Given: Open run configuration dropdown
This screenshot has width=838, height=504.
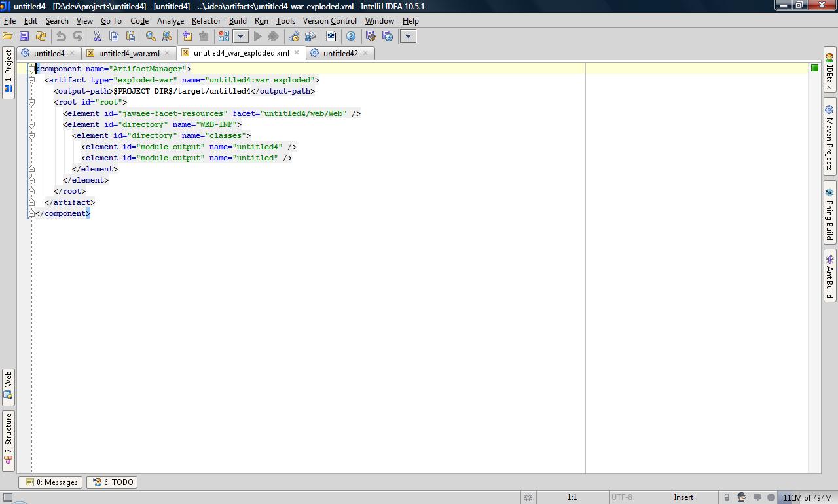Looking at the screenshot, I should (240, 37).
